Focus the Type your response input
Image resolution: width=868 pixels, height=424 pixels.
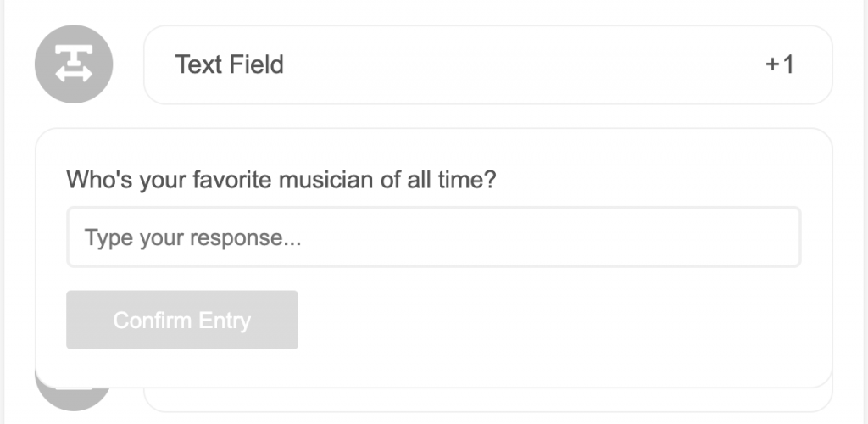433,237
